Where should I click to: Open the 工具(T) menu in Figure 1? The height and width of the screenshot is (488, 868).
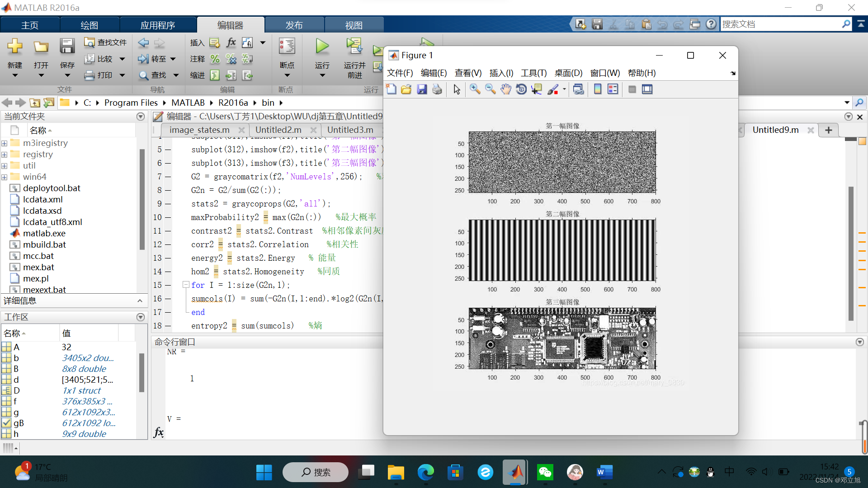tap(533, 73)
